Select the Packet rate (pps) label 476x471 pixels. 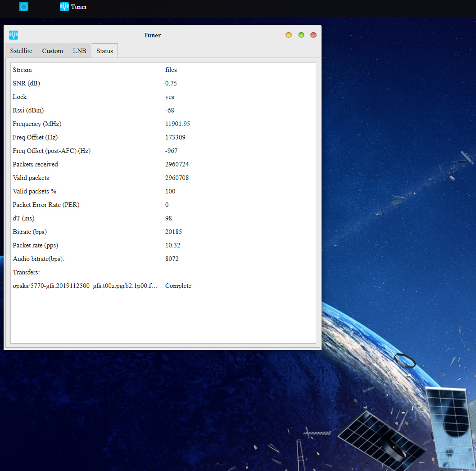(x=35, y=245)
